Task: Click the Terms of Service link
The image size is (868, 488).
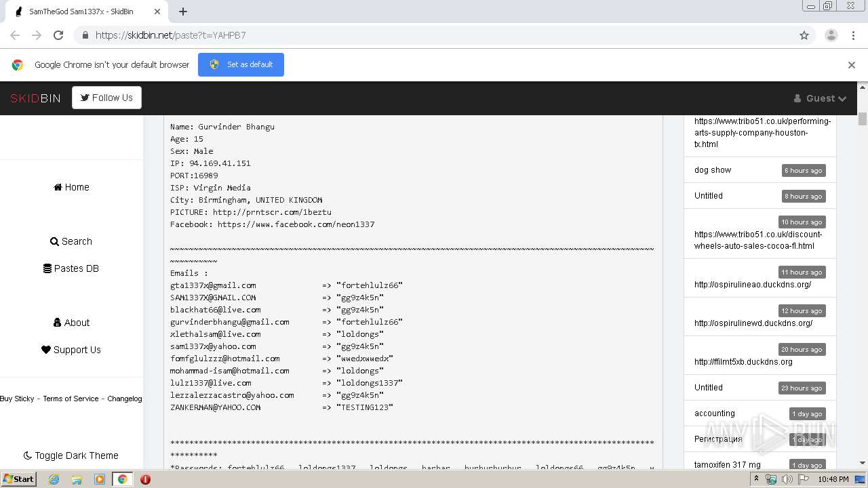Action: point(71,399)
